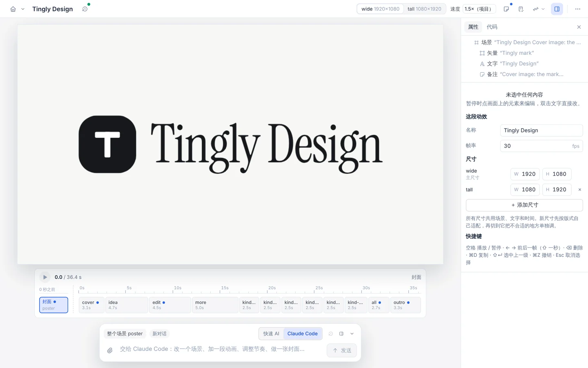
Task: Close the properties panel
Action: [x=579, y=27]
